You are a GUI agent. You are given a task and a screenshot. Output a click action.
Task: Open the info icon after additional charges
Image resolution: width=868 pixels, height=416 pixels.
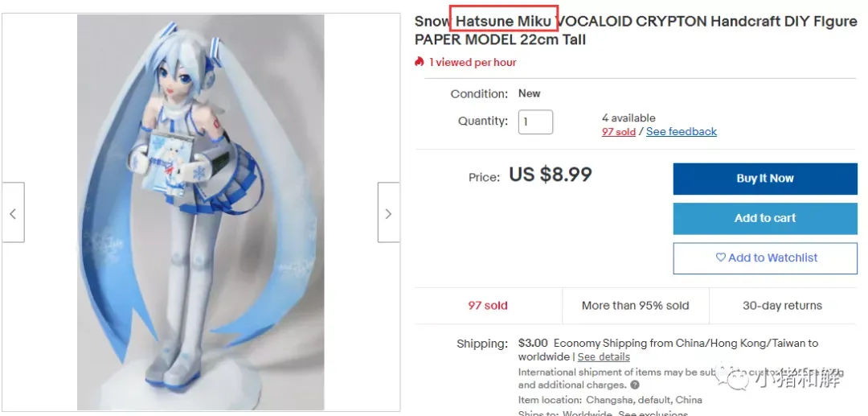[635, 385]
